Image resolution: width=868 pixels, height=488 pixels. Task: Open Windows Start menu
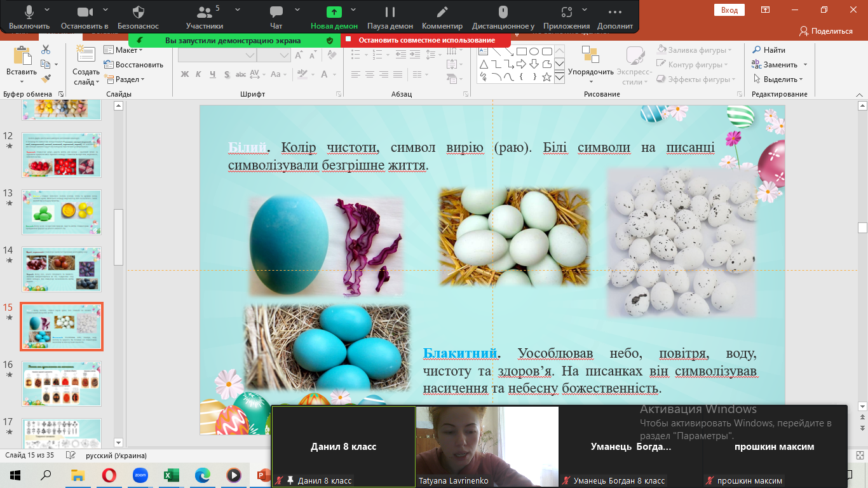pyautogui.click(x=15, y=475)
